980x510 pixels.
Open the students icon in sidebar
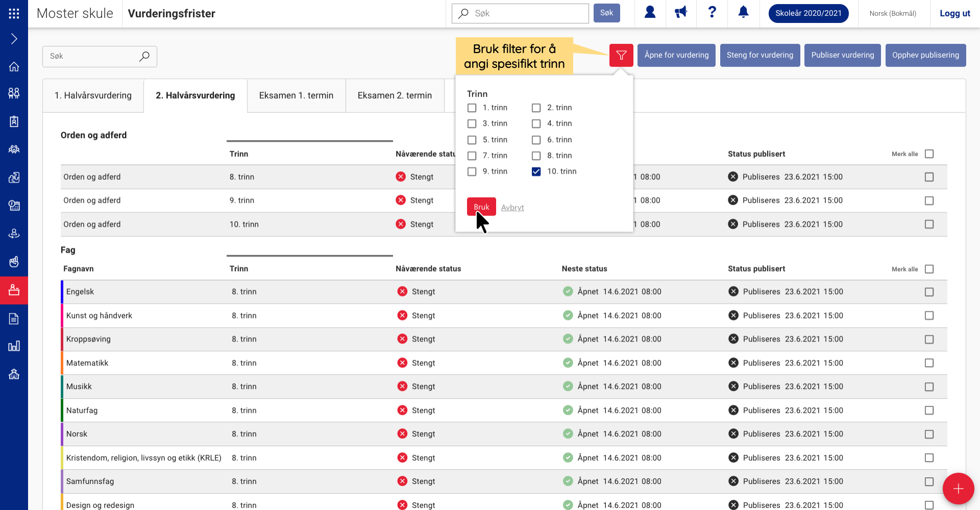(x=14, y=93)
